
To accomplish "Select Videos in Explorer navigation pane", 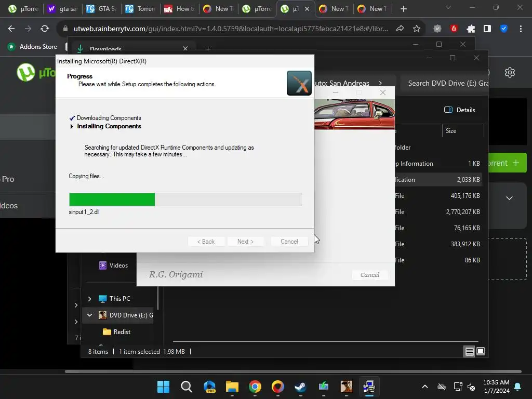I will point(113,265).
